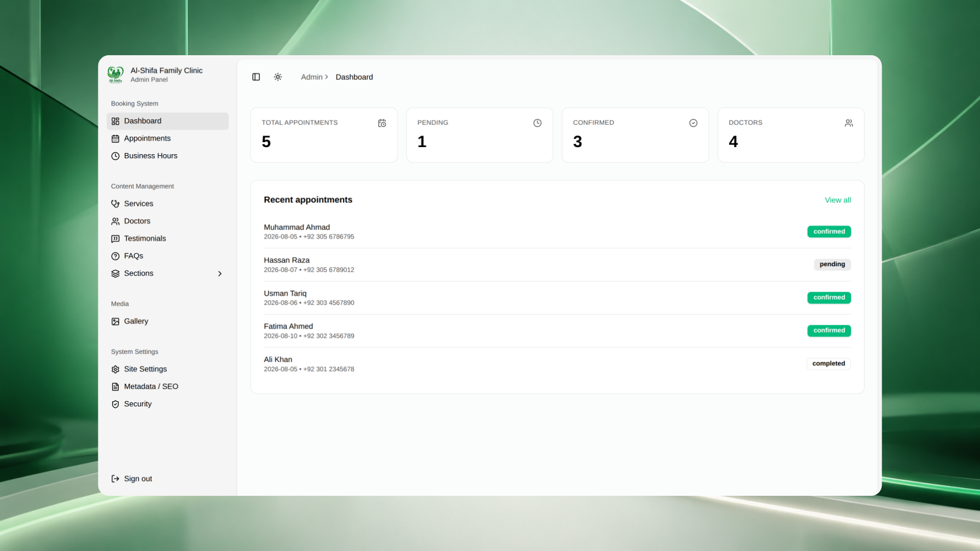
Task: Click the View all link
Action: pyautogui.click(x=838, y=200)
